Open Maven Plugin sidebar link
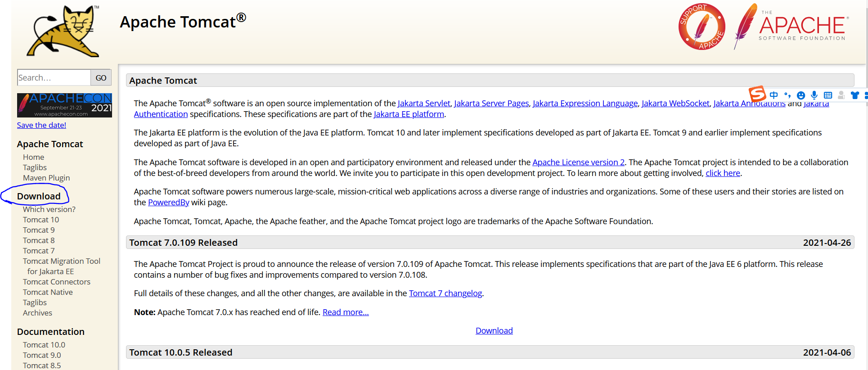 tap(46, 178)
